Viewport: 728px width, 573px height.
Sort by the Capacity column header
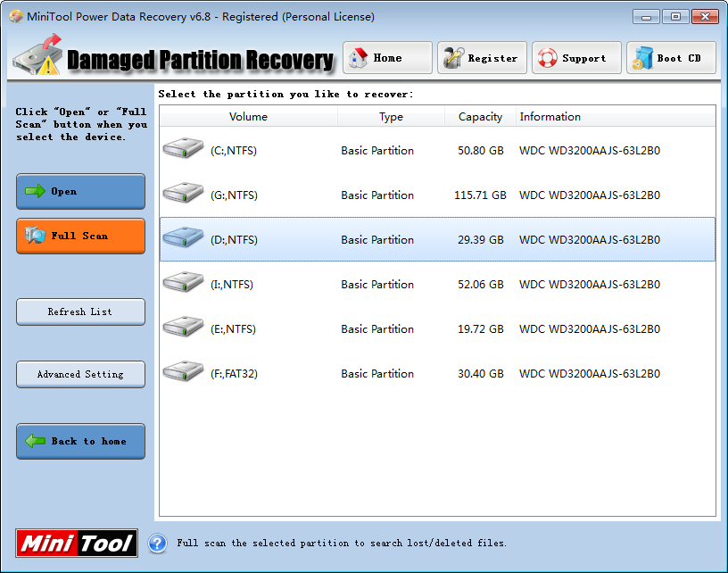click(480, 117)
